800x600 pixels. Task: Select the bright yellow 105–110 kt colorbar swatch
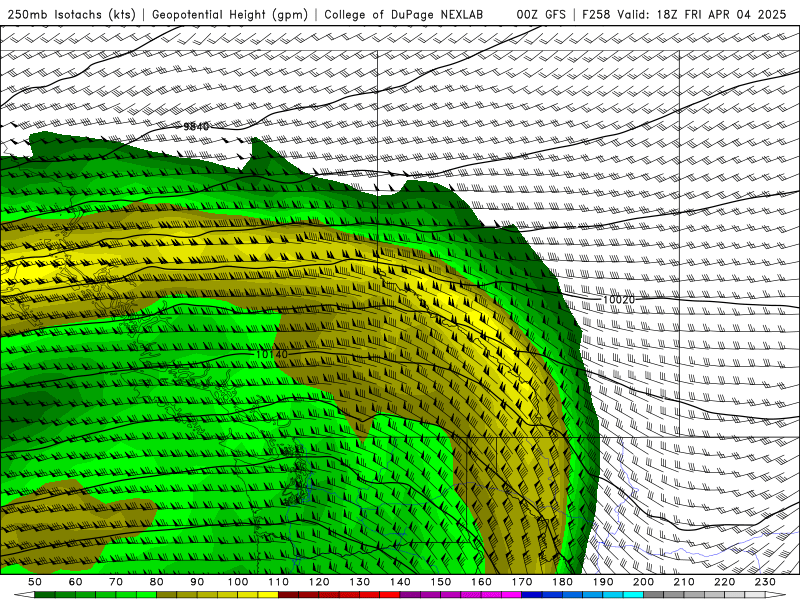coord(268,595)
